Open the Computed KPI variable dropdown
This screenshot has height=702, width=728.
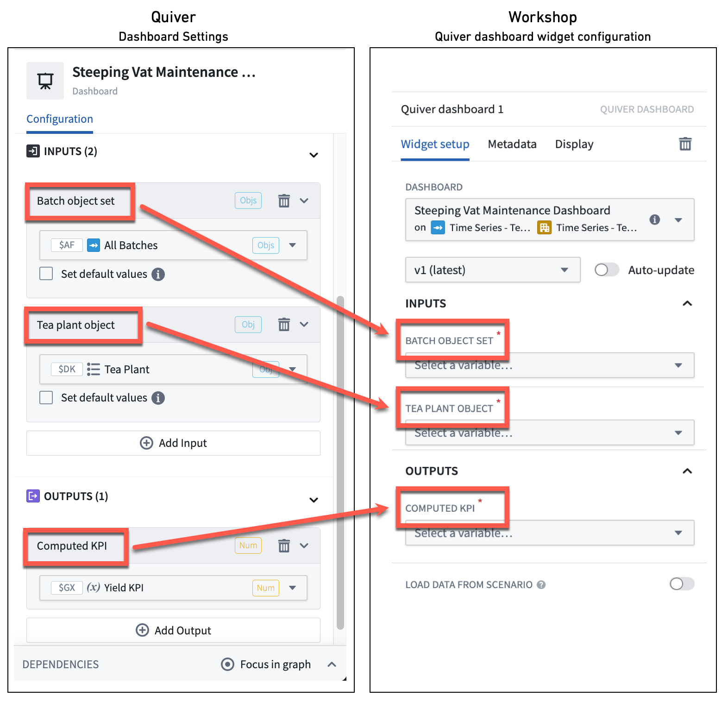coord(550,533)
